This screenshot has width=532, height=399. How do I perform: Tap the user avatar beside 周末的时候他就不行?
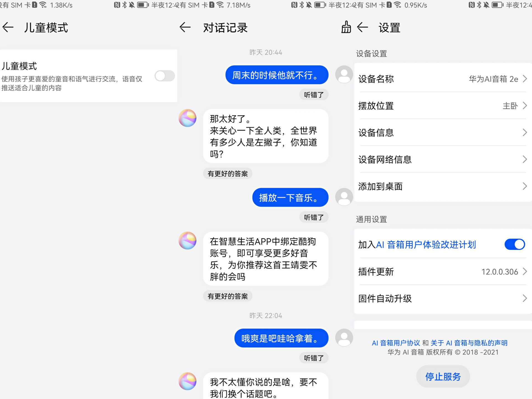click(344, 74)
